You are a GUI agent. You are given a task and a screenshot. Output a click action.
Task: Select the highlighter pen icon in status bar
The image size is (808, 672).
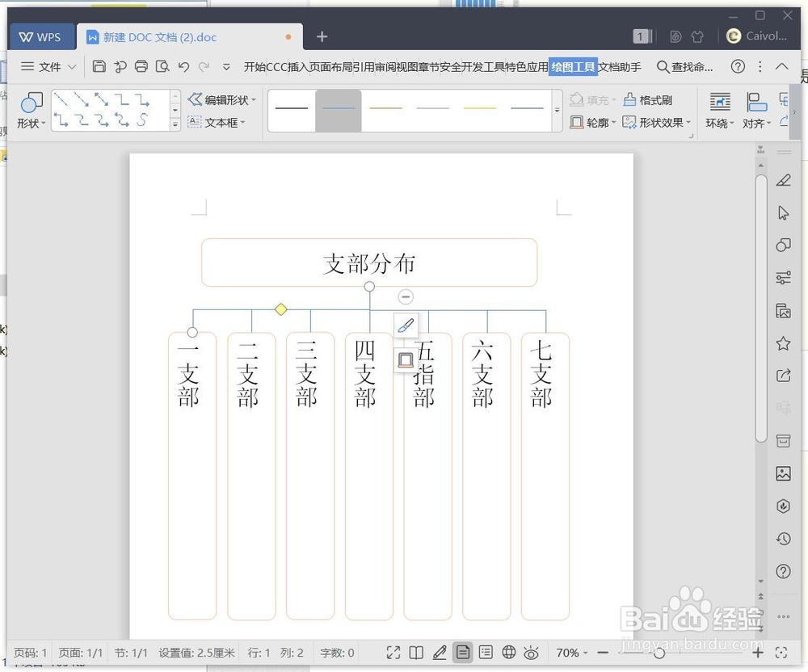click(x=439, y=653)
